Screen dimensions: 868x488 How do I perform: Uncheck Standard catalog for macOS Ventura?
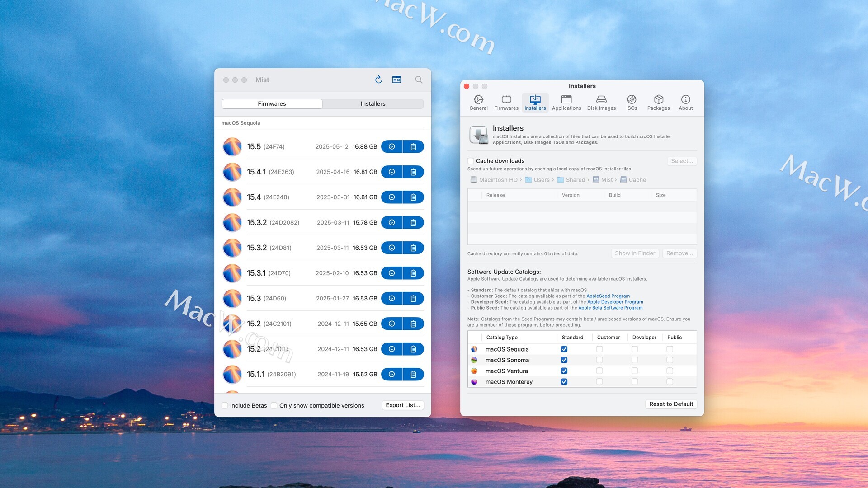pos(564,371)
